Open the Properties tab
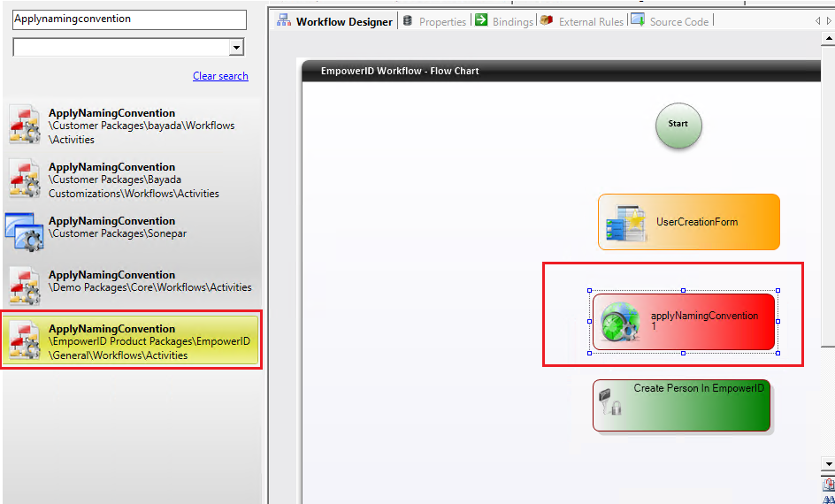Image resolution: width=835 pixels, height=504 pixels. click(x=434, y=22)
